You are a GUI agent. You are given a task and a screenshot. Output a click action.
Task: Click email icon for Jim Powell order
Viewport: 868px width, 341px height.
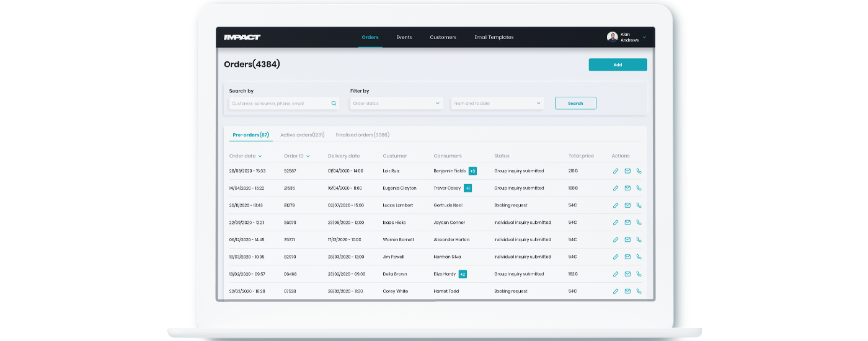tap(627, 257)
